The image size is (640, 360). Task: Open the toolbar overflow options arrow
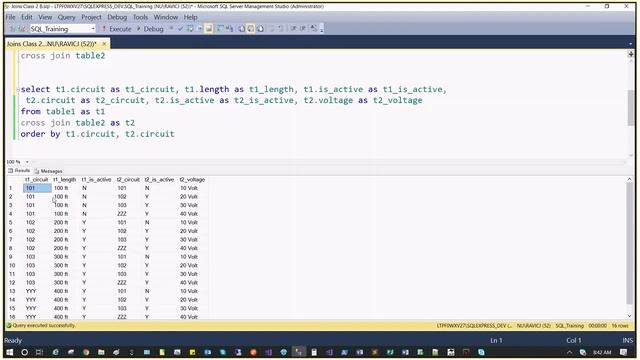pos(322,29)
